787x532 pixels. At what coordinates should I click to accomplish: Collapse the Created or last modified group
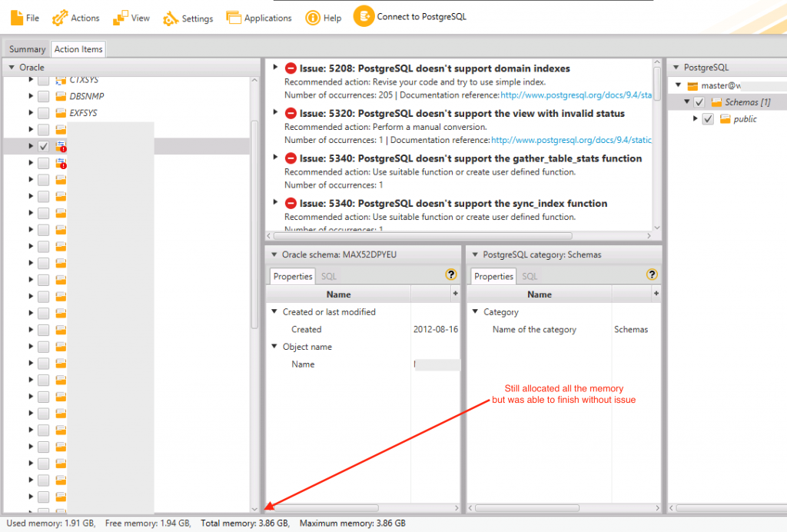click(x=274, y=311)
